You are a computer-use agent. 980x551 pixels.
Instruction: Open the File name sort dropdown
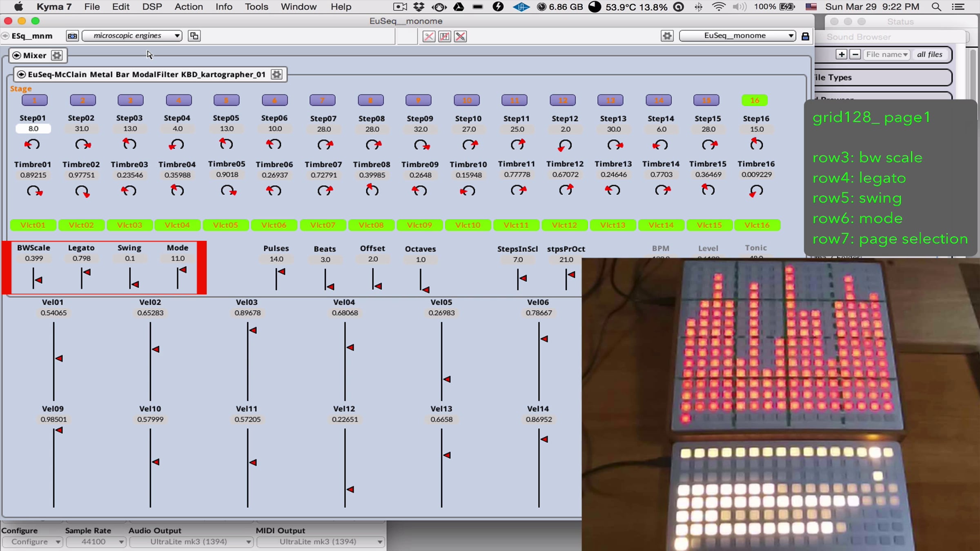pos(886,54)
